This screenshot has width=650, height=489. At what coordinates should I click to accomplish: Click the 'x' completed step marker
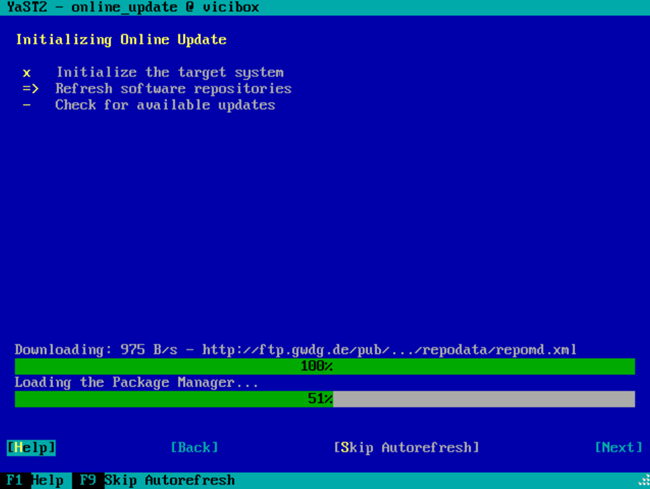click(27, 72)
